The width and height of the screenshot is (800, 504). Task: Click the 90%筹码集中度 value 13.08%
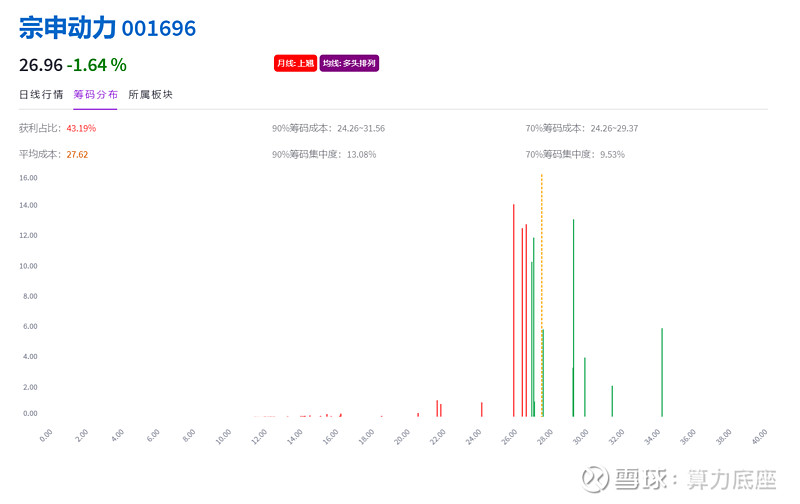point(361,154)
